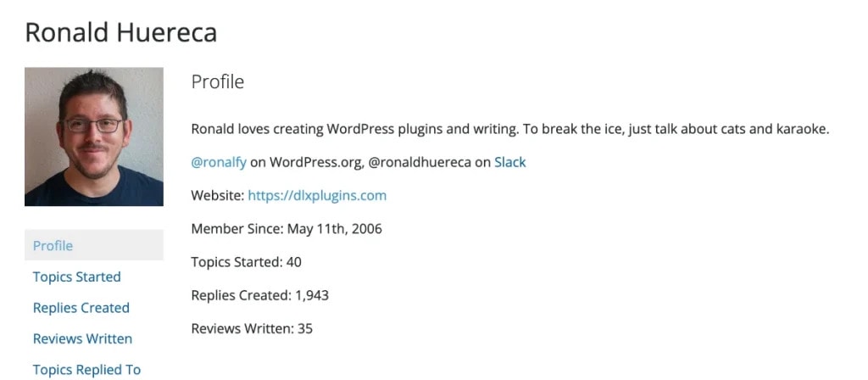Click the @ronalfy WordPress.org username link
Screen dimensions: 868x380
pos(219,163)
